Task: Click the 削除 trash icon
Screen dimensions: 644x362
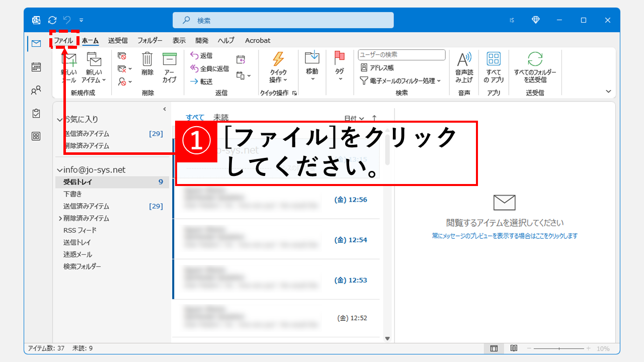Action: click(x=147, y=64)
